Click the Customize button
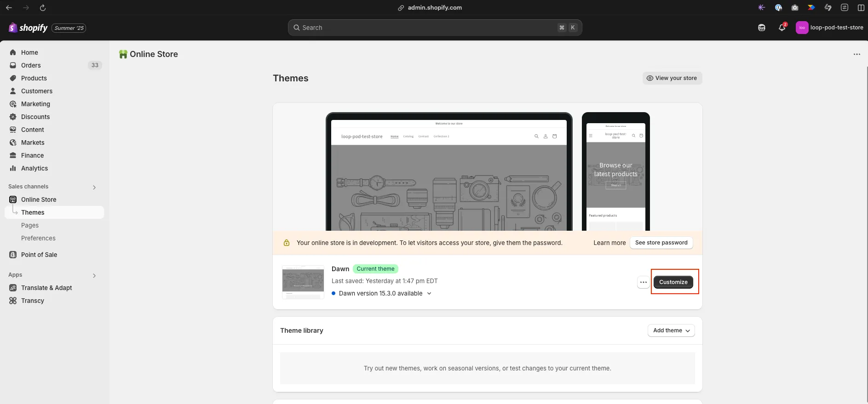Viewport: 868px width, 404px height. 673,282
